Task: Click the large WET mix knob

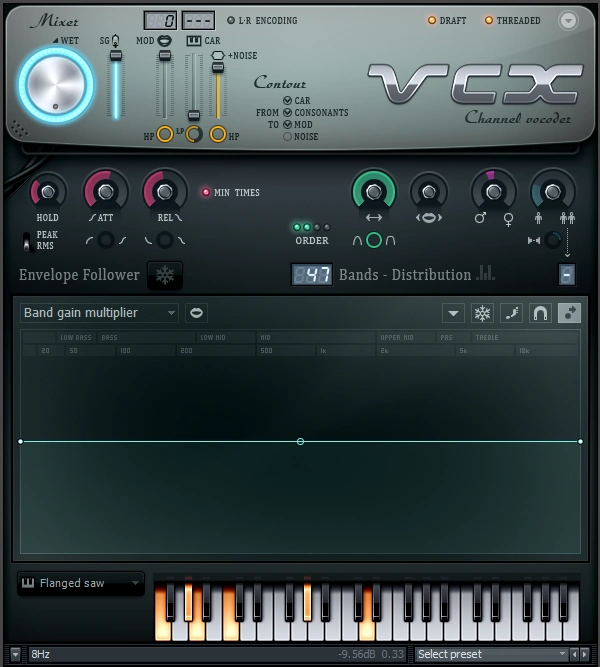Action: click(56, 86)
